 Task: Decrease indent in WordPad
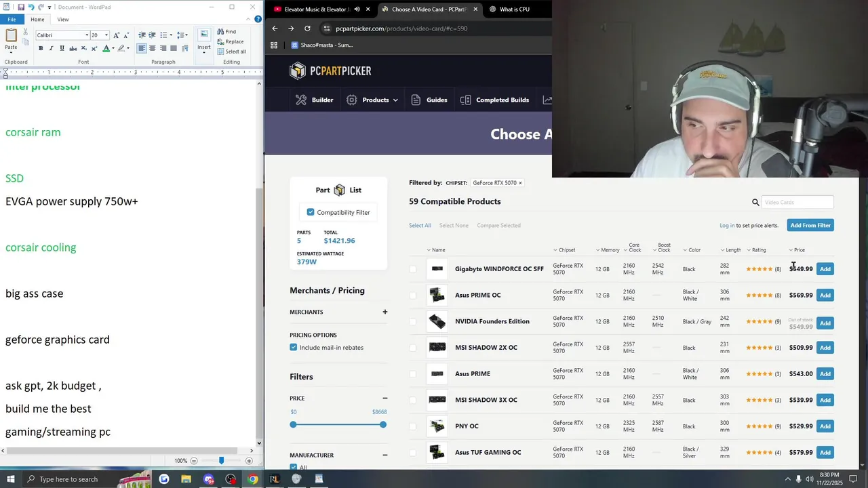tap(142, 35)
